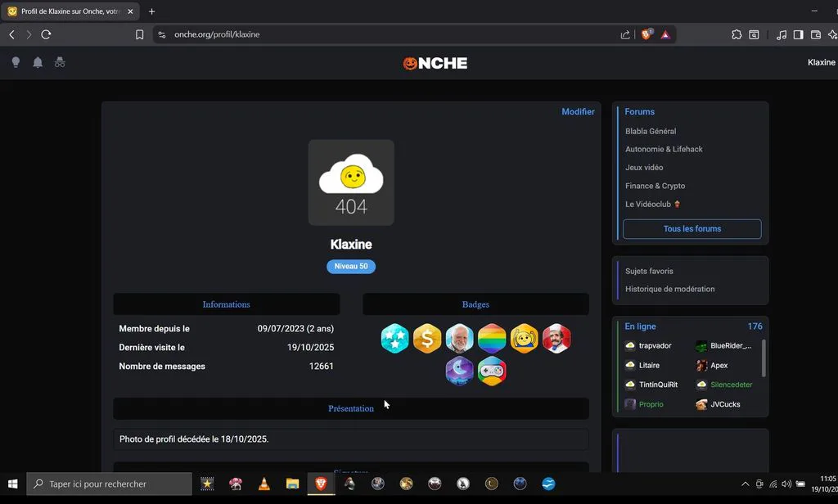838x504 pixels.
Task: Click the share icon in address bar
Action: pos(624,34)
